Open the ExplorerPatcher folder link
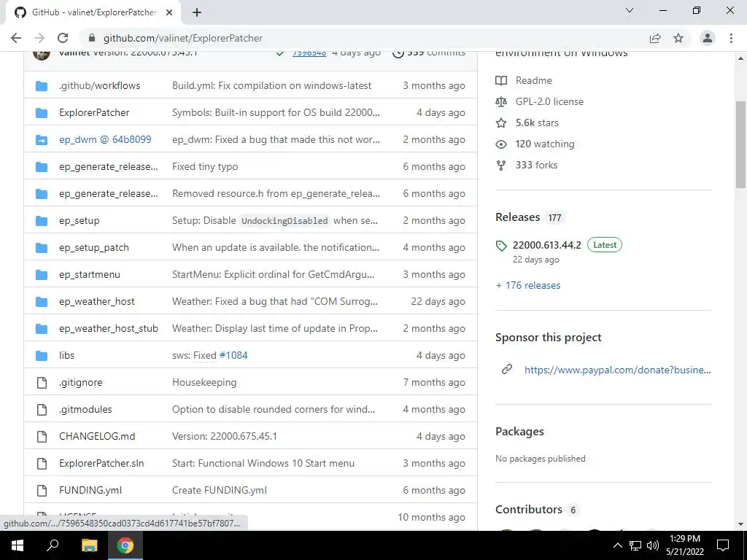The width and height of the screenshot is (747, 560). [94, 113]
